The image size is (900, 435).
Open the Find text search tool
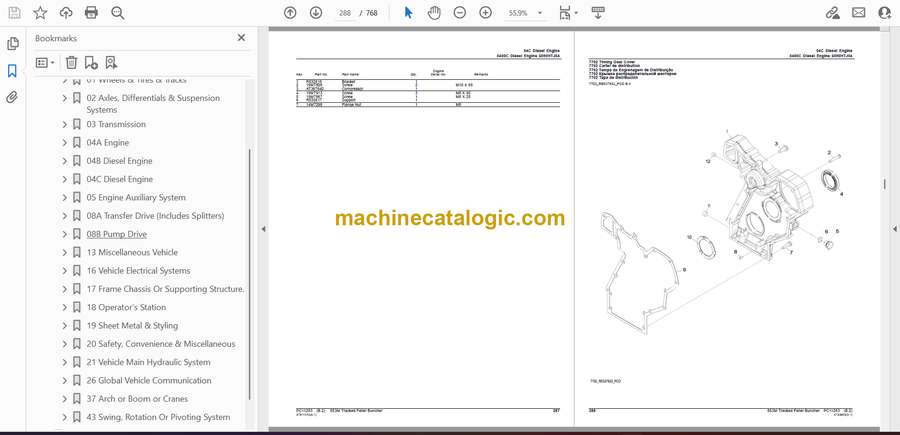[118, 13]
